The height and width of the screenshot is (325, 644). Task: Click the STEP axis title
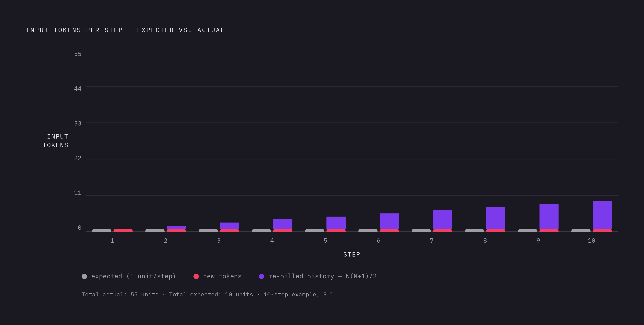(x=352, y=255)
